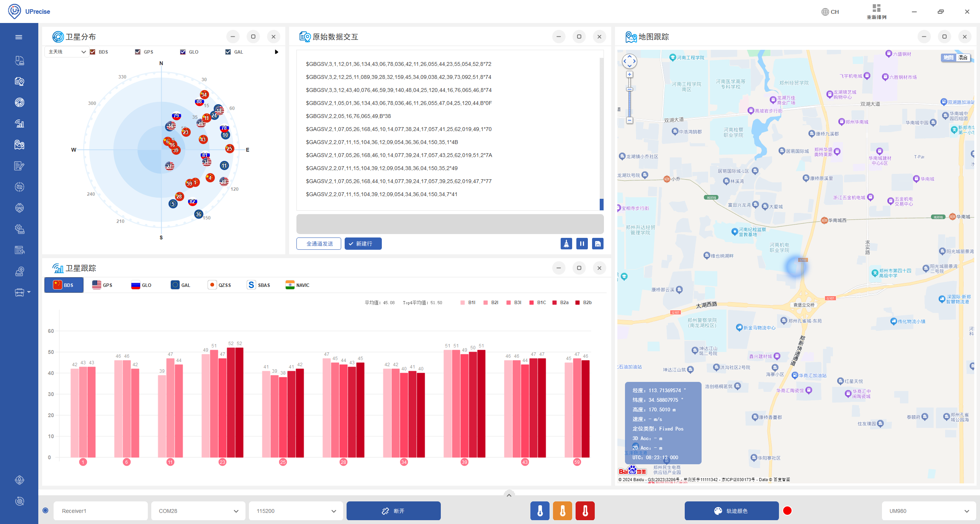Switch to the BDS tracking tab
Viewport: 980px width, 524px height.
(x=64, y=285)
